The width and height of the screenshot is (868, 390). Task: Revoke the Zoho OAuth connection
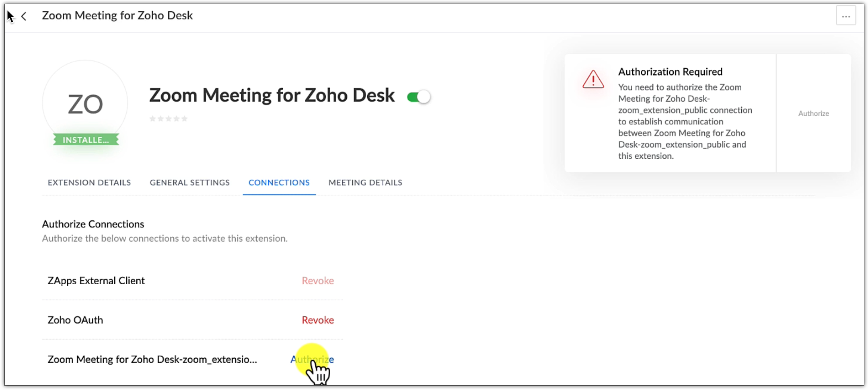(x=318, y=320)
